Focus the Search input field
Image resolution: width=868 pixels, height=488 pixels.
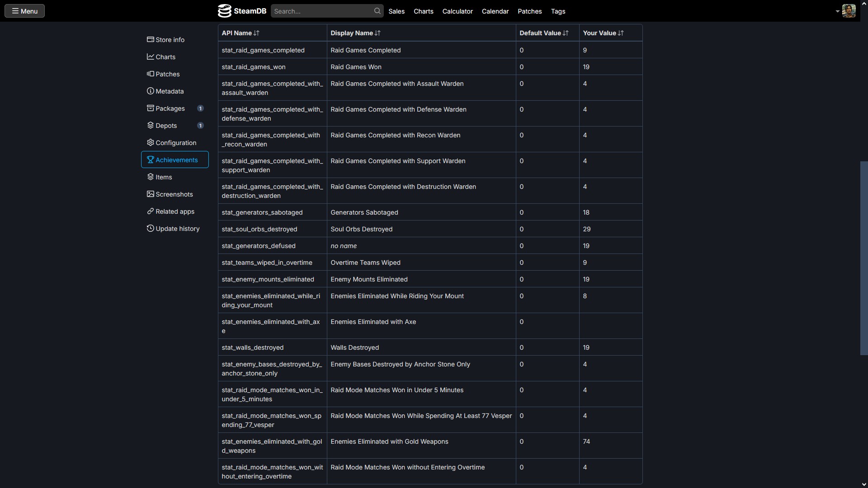(322, 11)
